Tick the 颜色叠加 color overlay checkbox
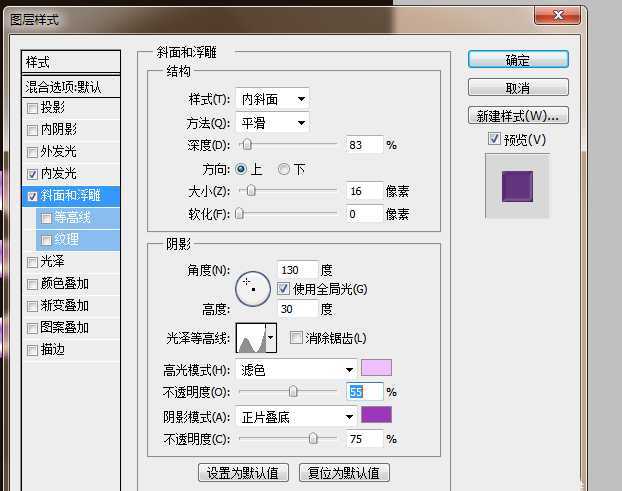The height and width of the screenshot is (491, 622). click(32, 284)
